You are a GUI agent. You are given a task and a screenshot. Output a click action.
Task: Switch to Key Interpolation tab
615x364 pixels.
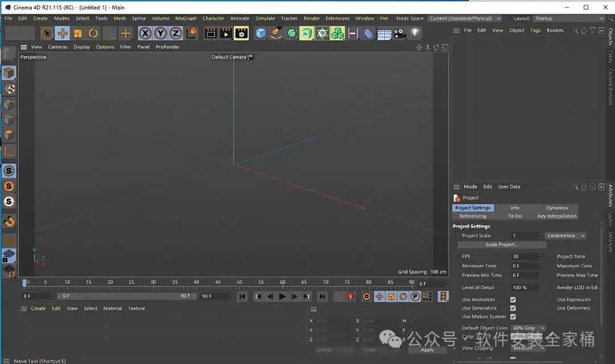pos(557,216)
